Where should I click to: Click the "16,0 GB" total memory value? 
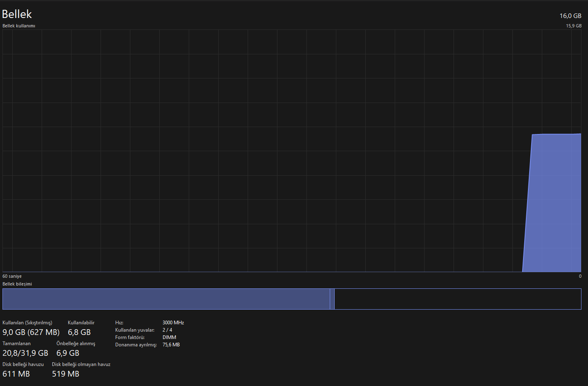[x=570, y=16]
